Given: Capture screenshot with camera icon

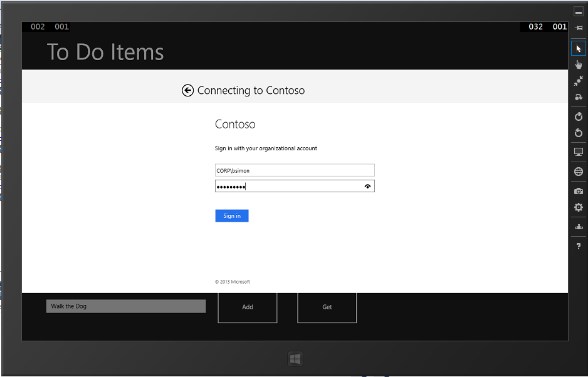Looking at the screenshot, I should (x=578, y=191).
